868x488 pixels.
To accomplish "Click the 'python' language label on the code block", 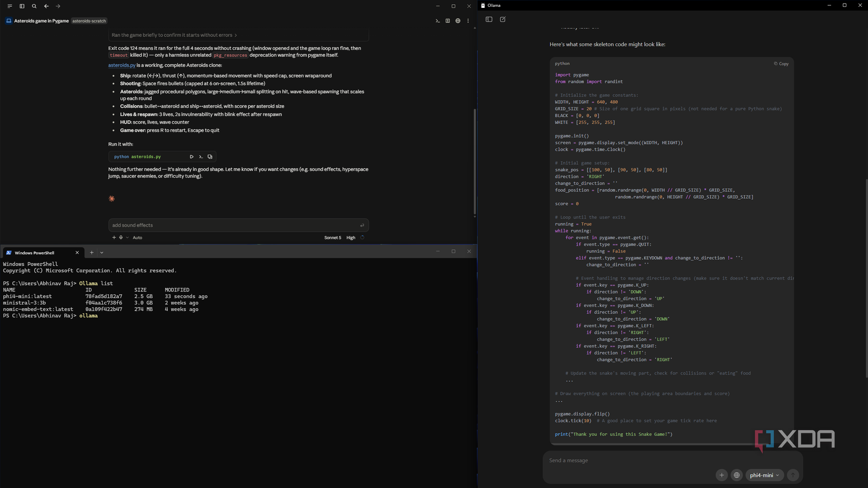I will 562,64.
